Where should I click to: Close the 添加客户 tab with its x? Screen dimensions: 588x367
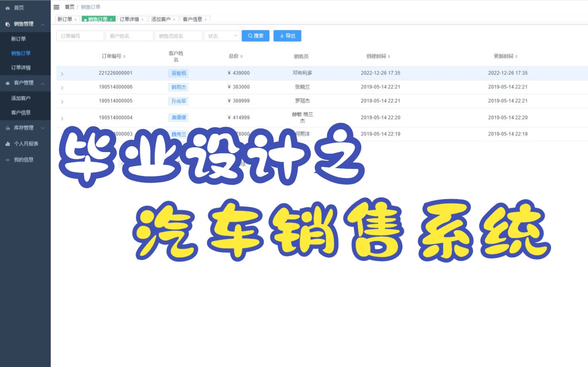(174, 20)
